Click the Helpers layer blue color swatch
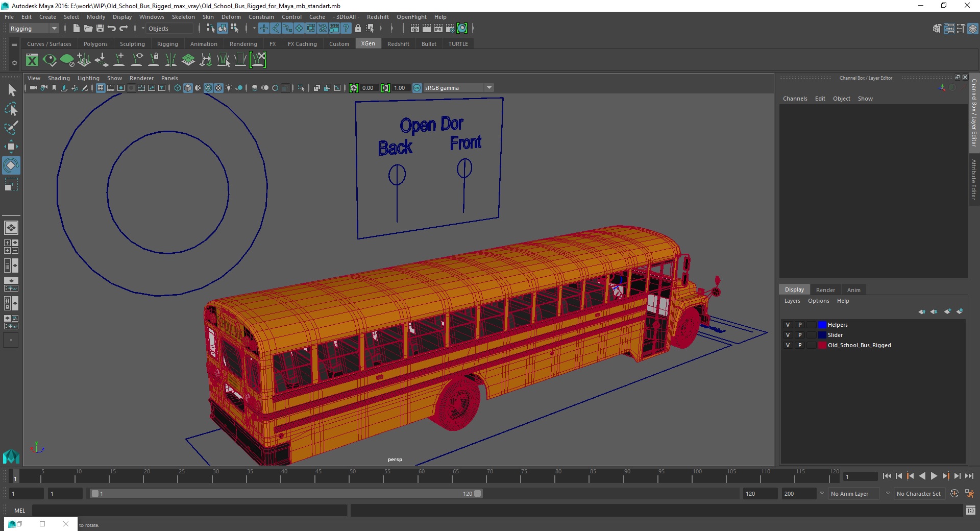This screenshot has width=980, height=531. (x=822, y=325)
